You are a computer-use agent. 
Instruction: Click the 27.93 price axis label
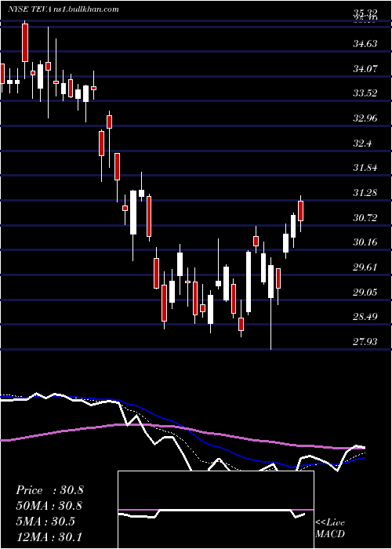point(365,341)
